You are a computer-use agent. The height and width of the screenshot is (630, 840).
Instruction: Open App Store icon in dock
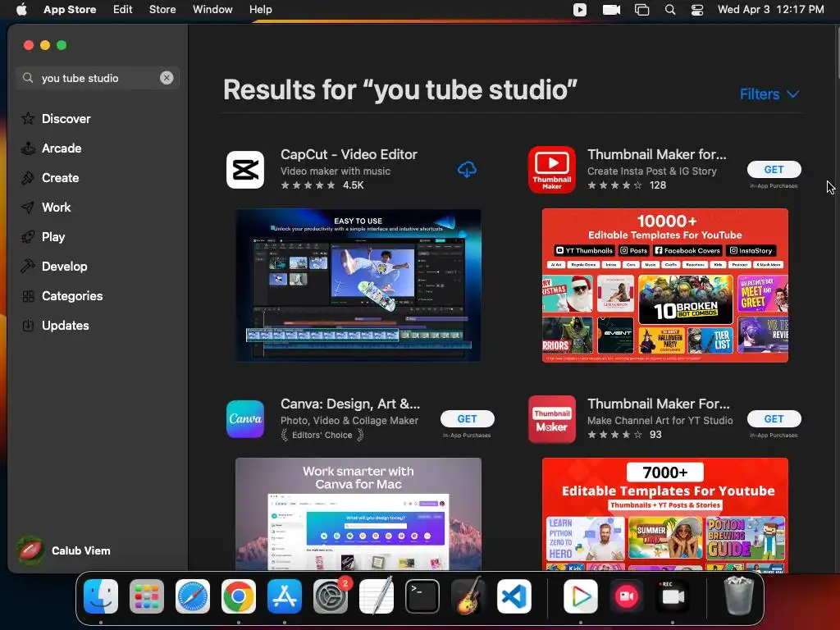point(285,596)
